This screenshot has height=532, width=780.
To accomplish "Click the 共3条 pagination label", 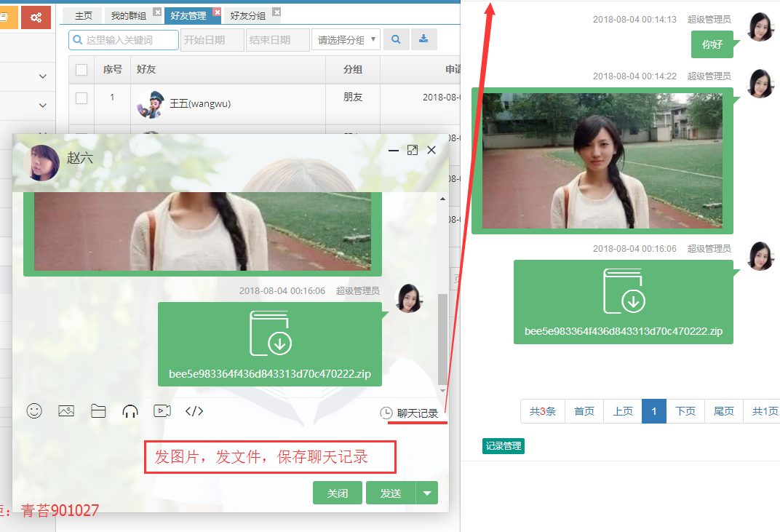I will (x=543, y=411).
